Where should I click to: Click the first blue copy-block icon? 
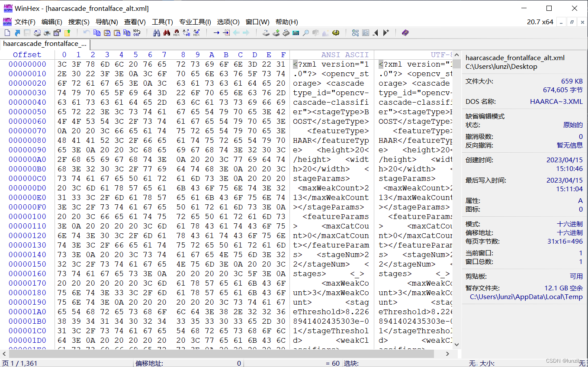pos(96,33)
